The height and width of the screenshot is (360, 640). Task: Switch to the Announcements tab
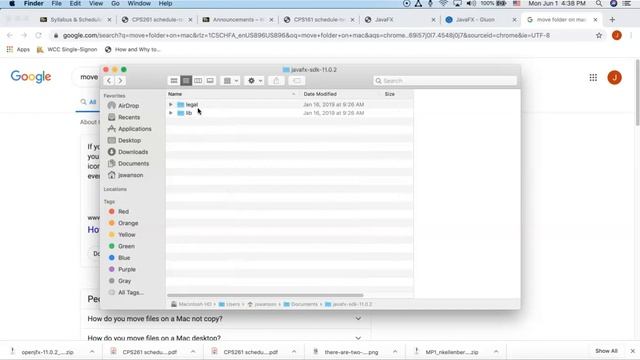(x=238, y=20)
